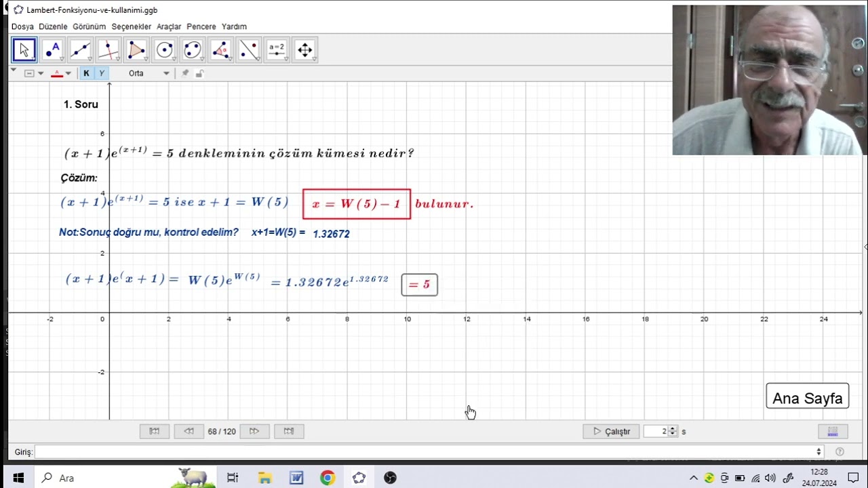This screenshot has width=868, height=488.
Task: Select the Move Graphics View tool
Action: [x=305, y=49]
